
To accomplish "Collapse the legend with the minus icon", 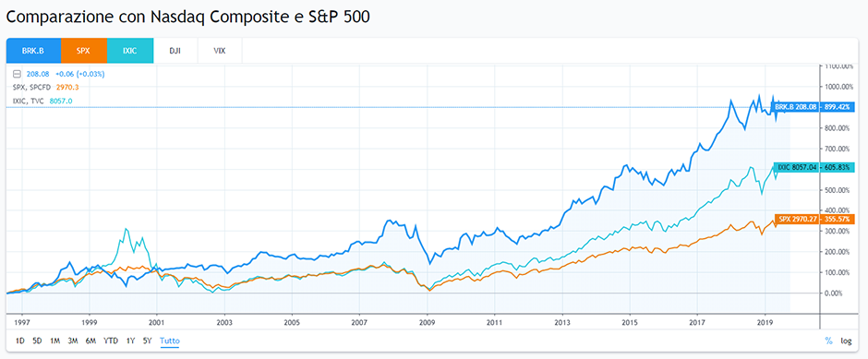I will pos(17,74).
